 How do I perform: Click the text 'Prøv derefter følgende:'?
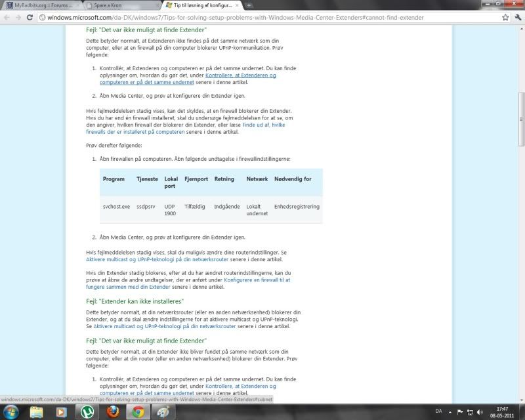pyautogui.click(x=114, y=145)
